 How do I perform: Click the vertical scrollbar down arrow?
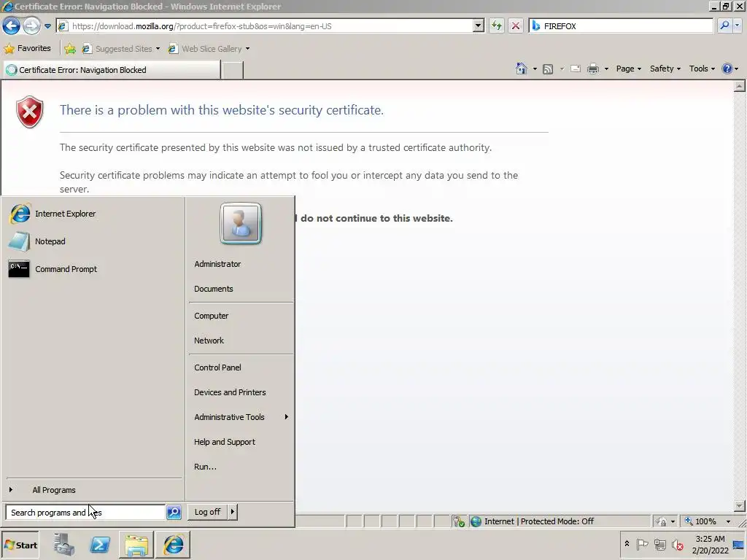click(x=740, y=506)
